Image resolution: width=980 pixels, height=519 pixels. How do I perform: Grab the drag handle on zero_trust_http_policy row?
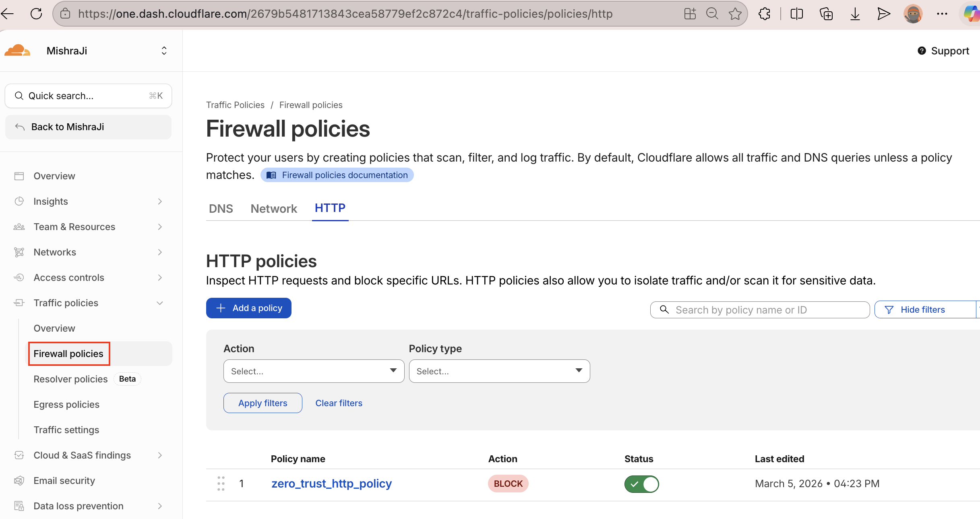click(221, 483)
